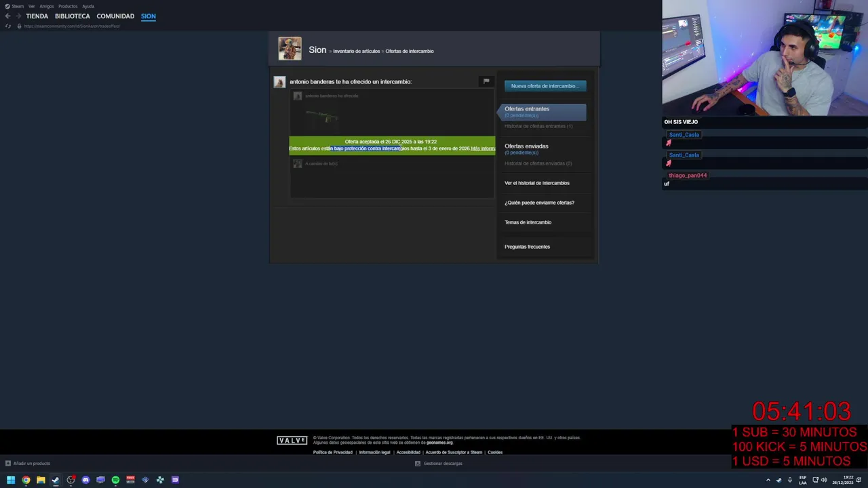Open Gestionar descargas in bottom bar
Screen dimensions: 868x488
pos(439,464)
